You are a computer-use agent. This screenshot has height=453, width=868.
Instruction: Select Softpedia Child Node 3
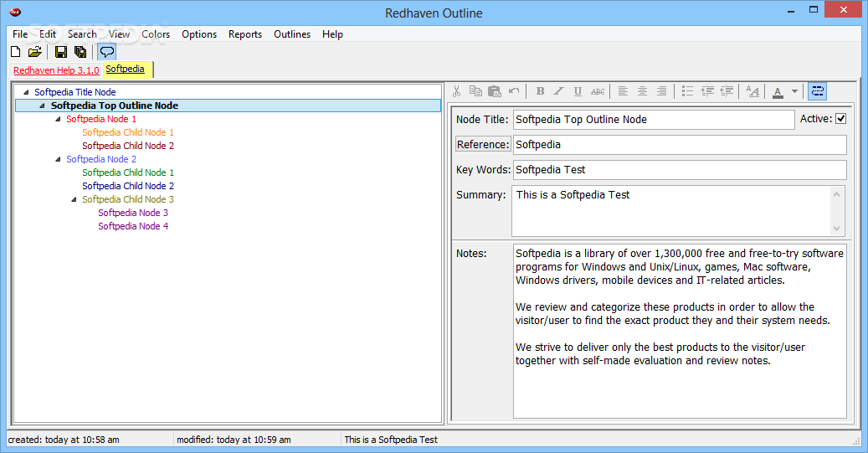point(128,199)
